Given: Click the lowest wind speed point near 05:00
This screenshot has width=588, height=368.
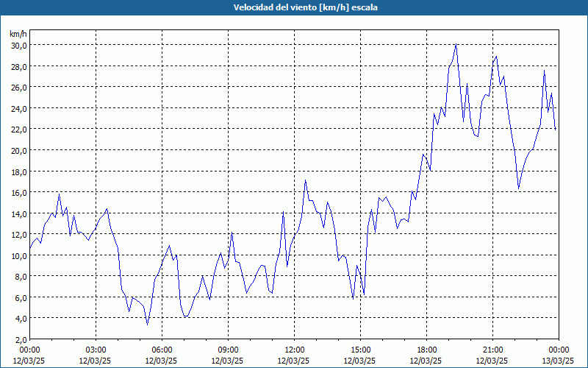Looking at the screenshot, I should pyautogui.click(x=148, y=325).
